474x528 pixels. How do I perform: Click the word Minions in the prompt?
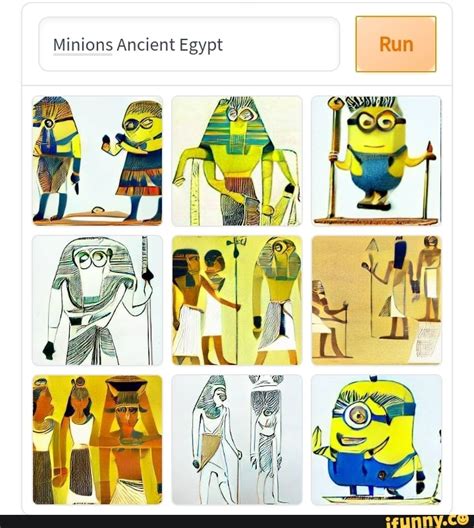[x=83, y=44]
